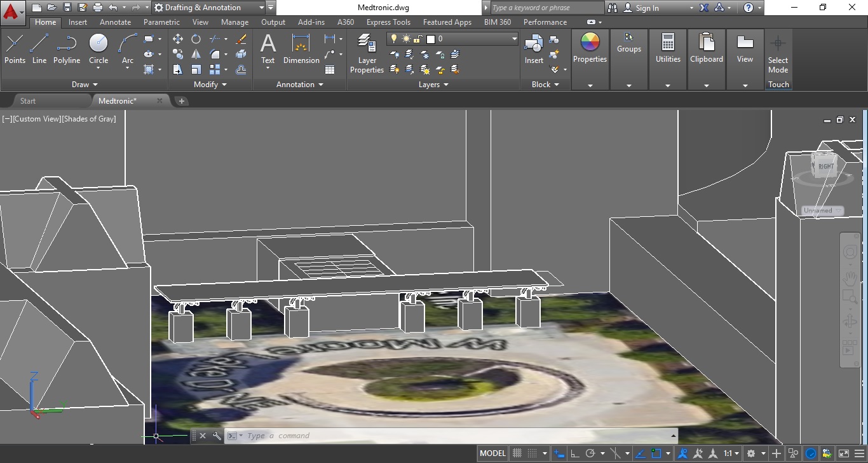Screen dimensions: 868x463
Task: Activate the Circle drawing tool
Action: point(98,50)
